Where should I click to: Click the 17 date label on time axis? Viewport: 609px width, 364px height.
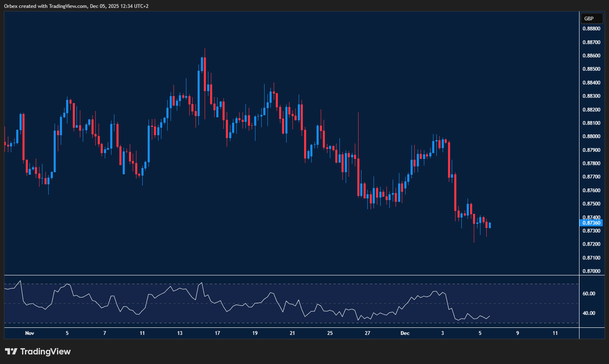click(x=217, y=333)
